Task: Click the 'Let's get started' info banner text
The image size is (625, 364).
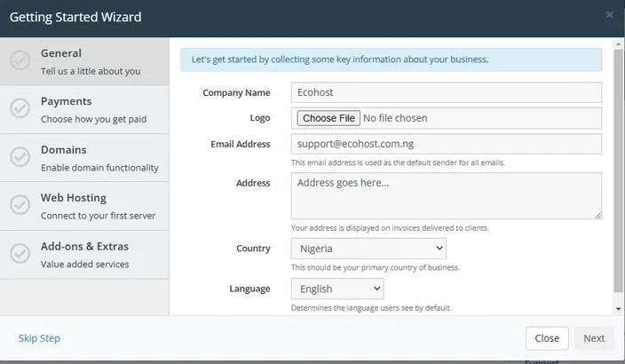Action: pyautogui.click(x=340, y=59)
